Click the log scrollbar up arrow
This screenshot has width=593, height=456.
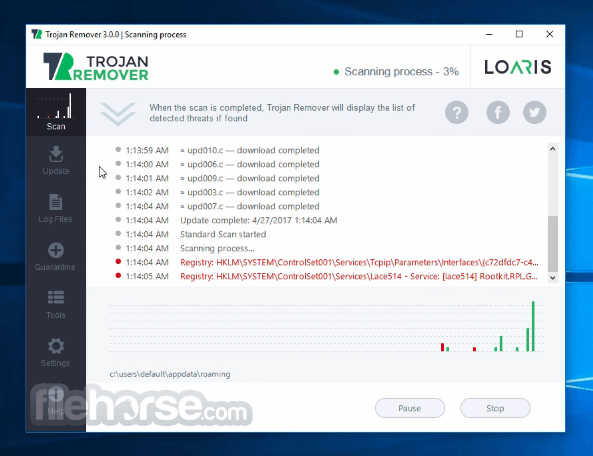coord(553,149)
